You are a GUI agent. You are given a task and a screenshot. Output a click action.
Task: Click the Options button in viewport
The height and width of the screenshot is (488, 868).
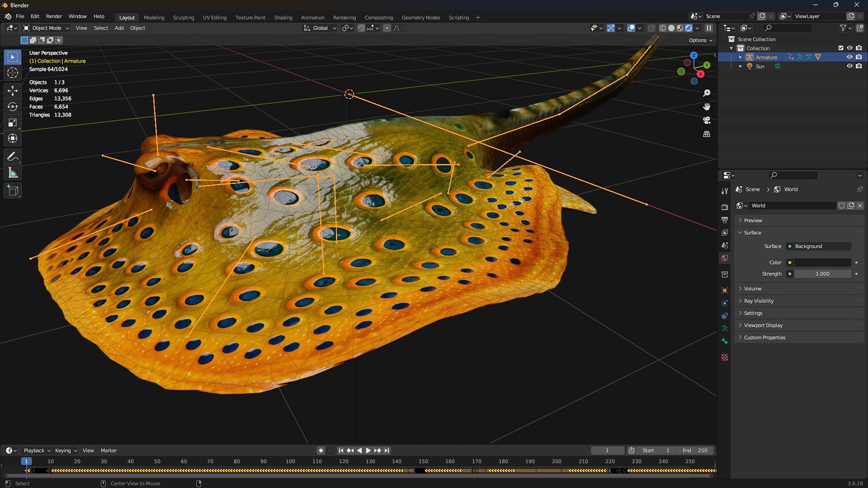(700, 40)
